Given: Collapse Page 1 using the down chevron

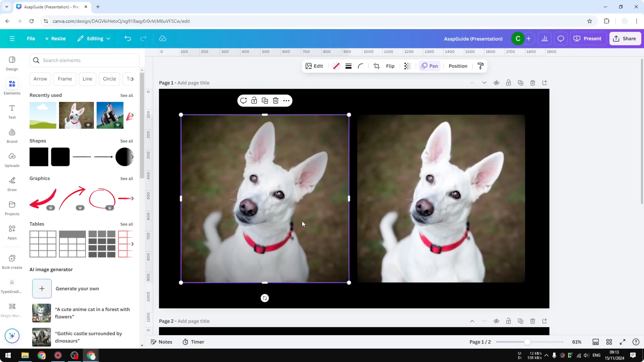Looking at the screenshot, I should click(484, 83).
